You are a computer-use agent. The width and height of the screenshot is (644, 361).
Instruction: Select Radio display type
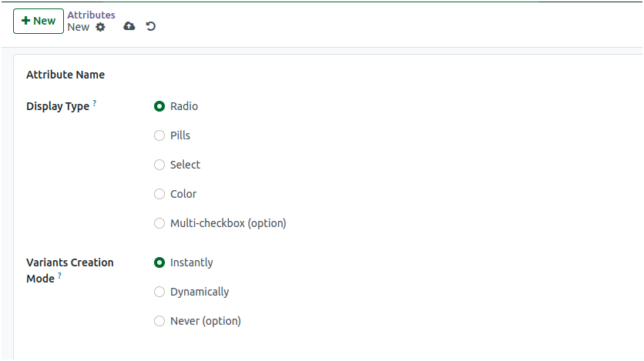[159, 106]
